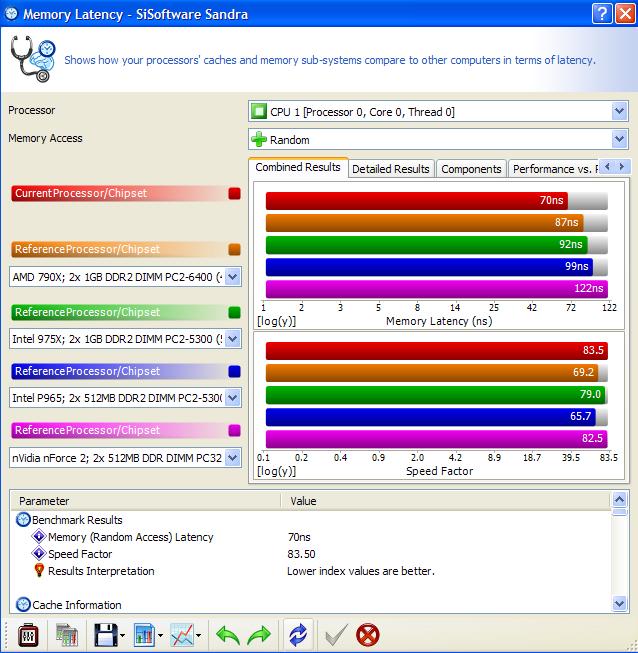The height and width of the screenshot is (653, 638).
Task: Click the Benchmark Results clock icon
Action: coord(23,520)
